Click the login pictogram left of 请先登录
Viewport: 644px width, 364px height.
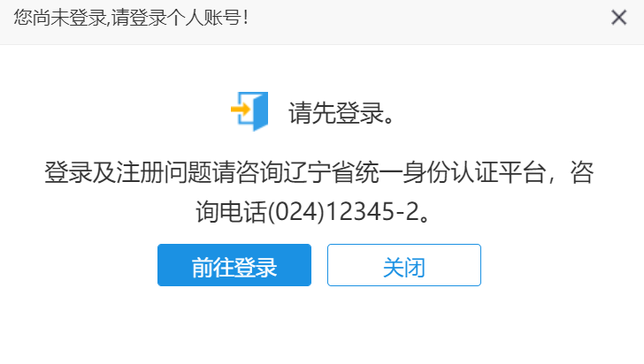click(x=249, y=111)
